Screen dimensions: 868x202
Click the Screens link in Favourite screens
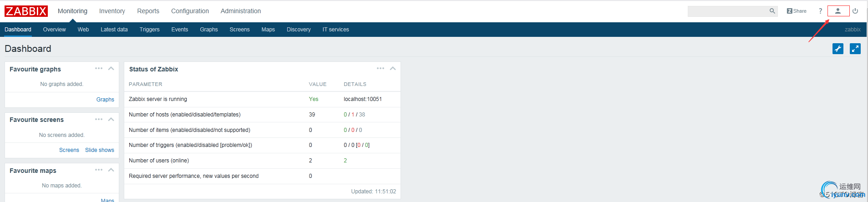click(x=69, y=150)
